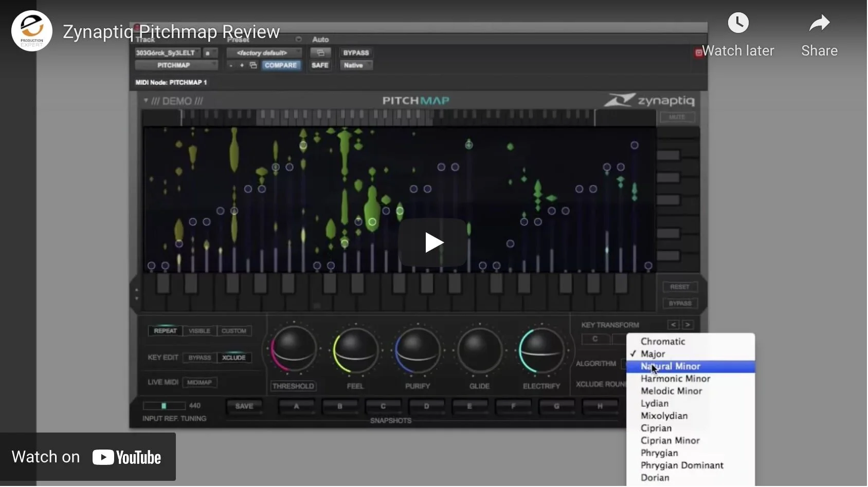Recall snapshot G
Screen dimensions: 868x487
pyautogui.click(x=556, y=406)
